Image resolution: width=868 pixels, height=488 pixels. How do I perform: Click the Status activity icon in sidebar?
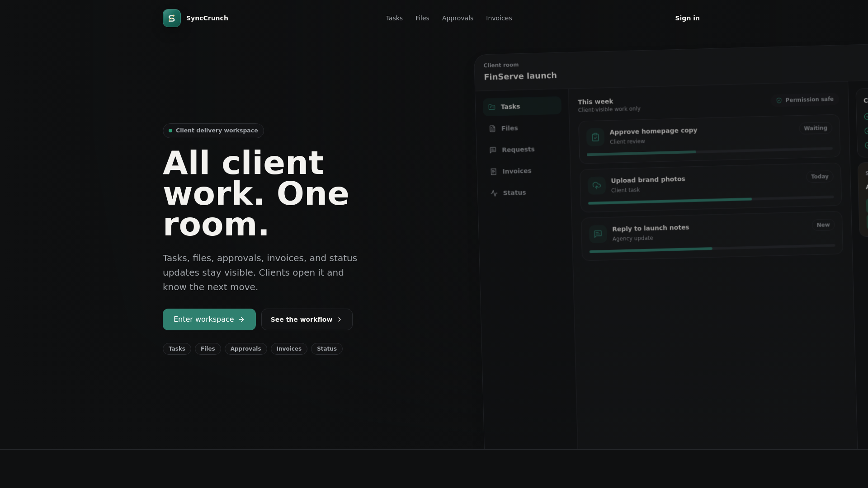click(494, 193)
